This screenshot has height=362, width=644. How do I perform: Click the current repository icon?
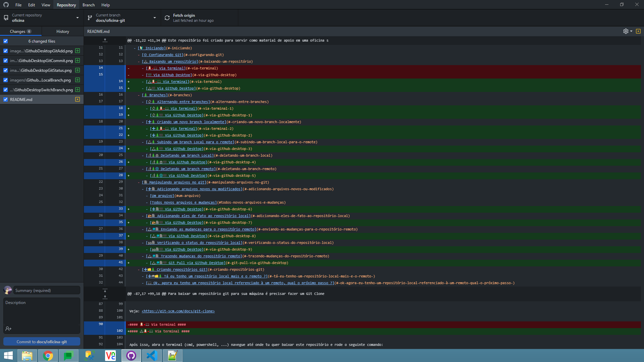6,18
